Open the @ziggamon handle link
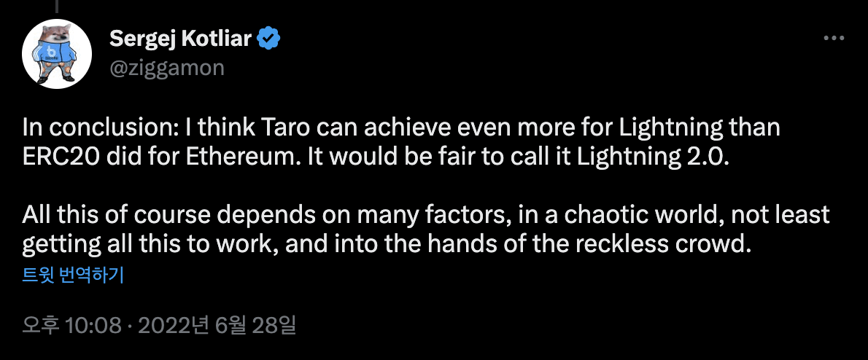The image size is (868, 360). 166,68
